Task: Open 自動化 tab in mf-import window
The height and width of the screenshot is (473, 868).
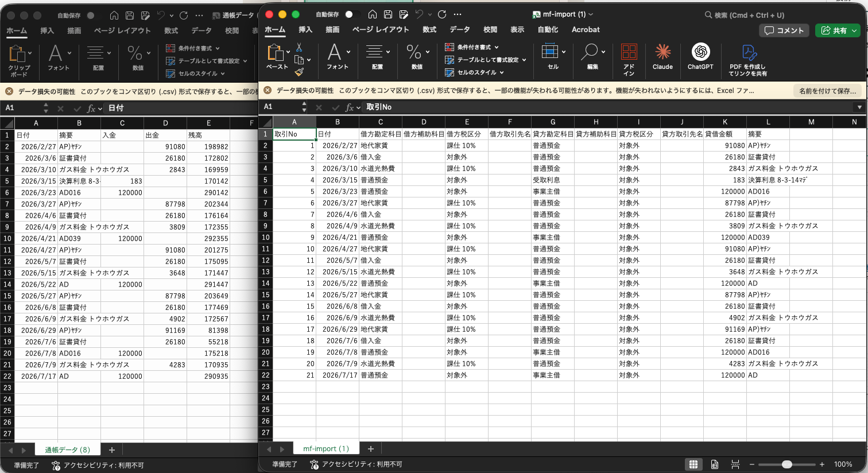Action: [x=548, y=30]
